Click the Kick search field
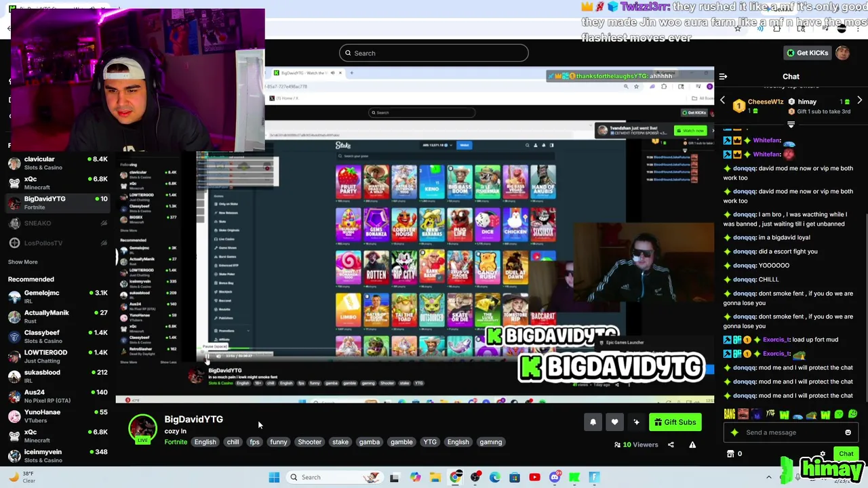The height and width of the screenshot is (488, 868). point(434,53)
